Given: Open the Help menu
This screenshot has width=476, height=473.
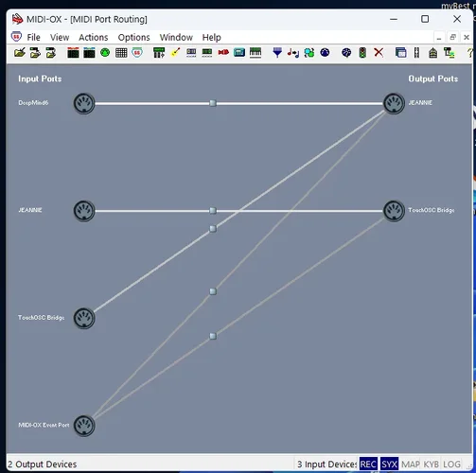Looking at the screenshot, I should coord(211,38).
